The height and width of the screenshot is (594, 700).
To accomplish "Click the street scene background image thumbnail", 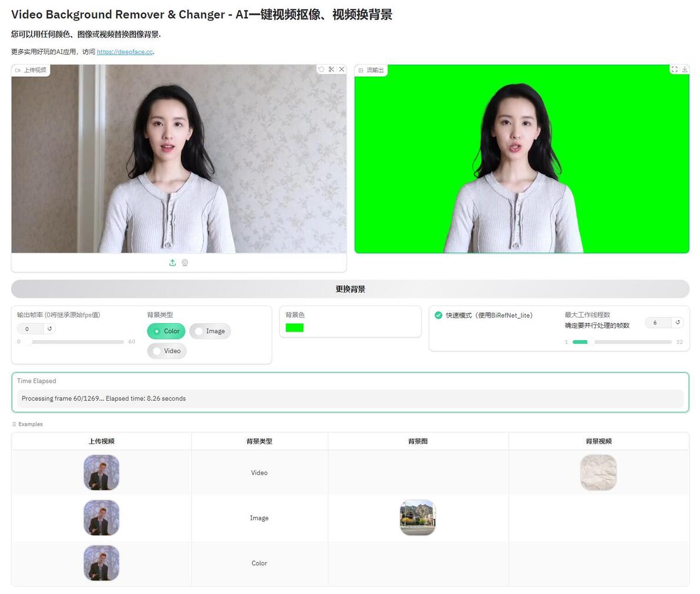I will point(418,518).
